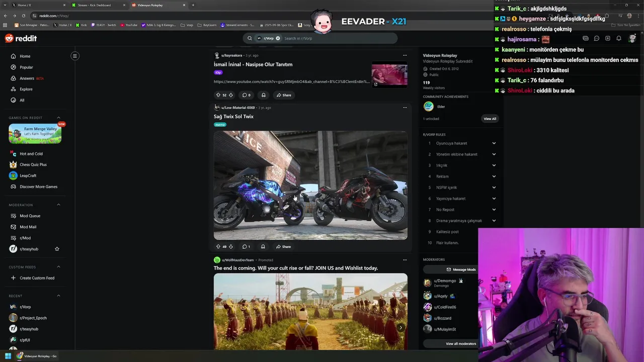Click the Reddit logo home icon
Image resolution: width=644 pixels, height=362 pixels.
pyautogui.click(x=21, y=38)
